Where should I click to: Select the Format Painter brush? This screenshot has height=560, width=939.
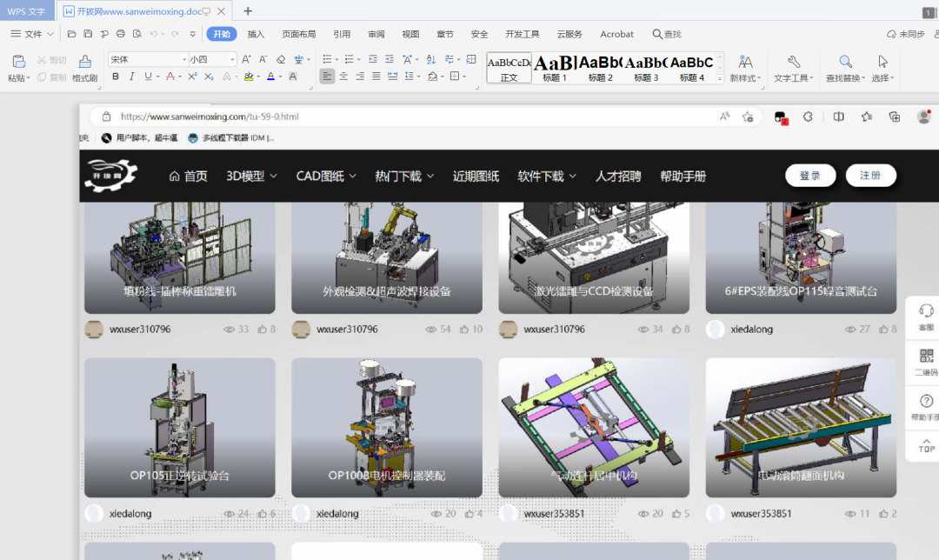tap(85, 61)
